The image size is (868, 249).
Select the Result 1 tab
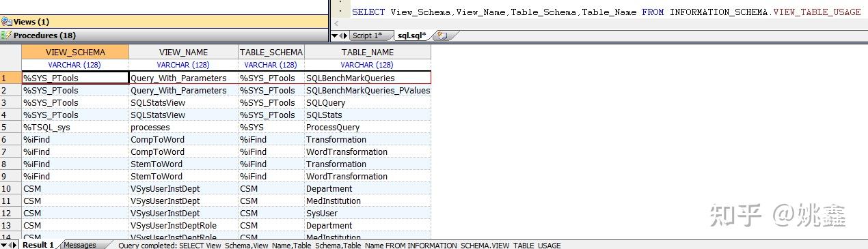(x=38, y=245)
